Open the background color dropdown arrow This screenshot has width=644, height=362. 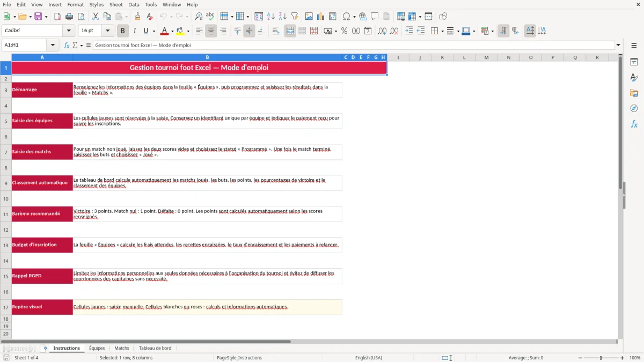(x=188, y=31)
